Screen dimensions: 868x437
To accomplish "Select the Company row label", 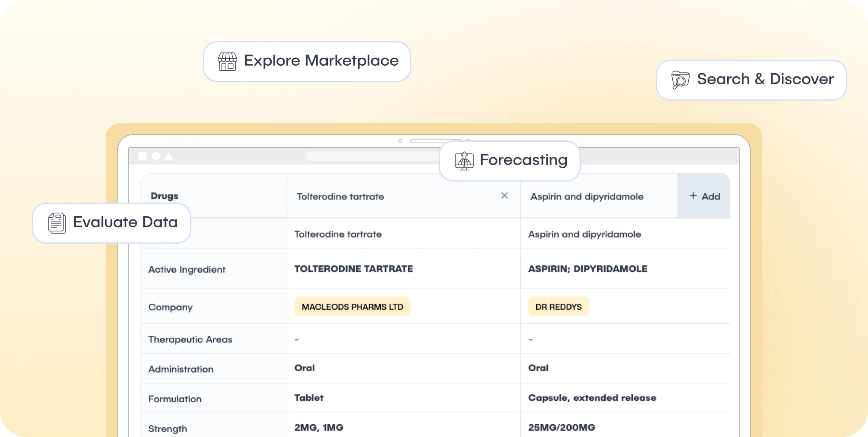I will 171,307.
